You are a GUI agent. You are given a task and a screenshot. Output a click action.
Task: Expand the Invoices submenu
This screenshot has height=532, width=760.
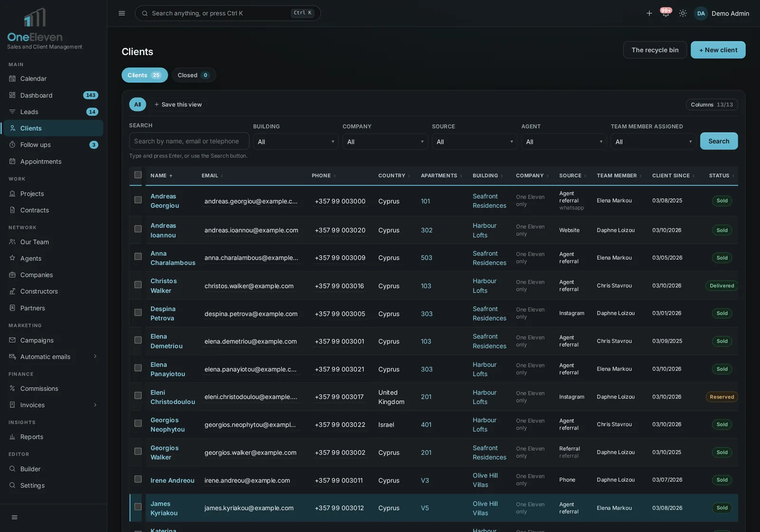click(x=95, y=405)
